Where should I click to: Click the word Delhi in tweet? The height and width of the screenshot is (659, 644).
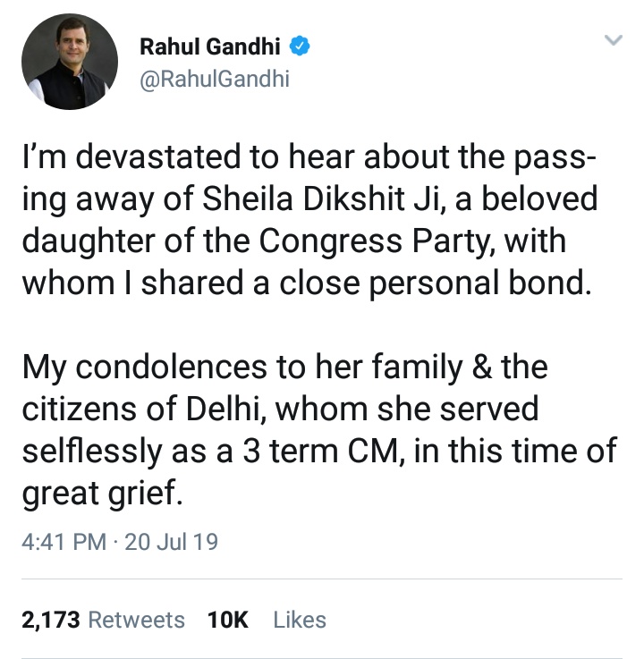click(x=226, y=410)
